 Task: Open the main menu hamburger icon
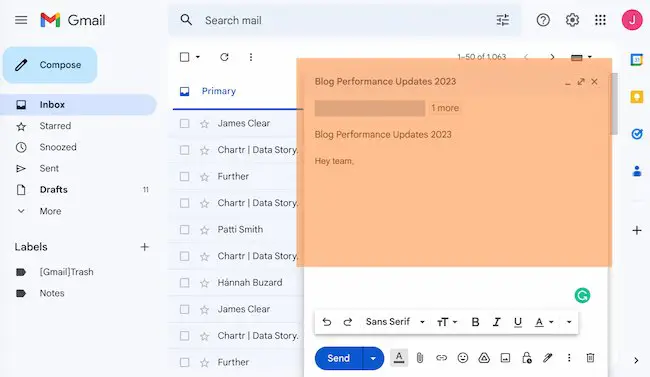click(x=21, y=20)
